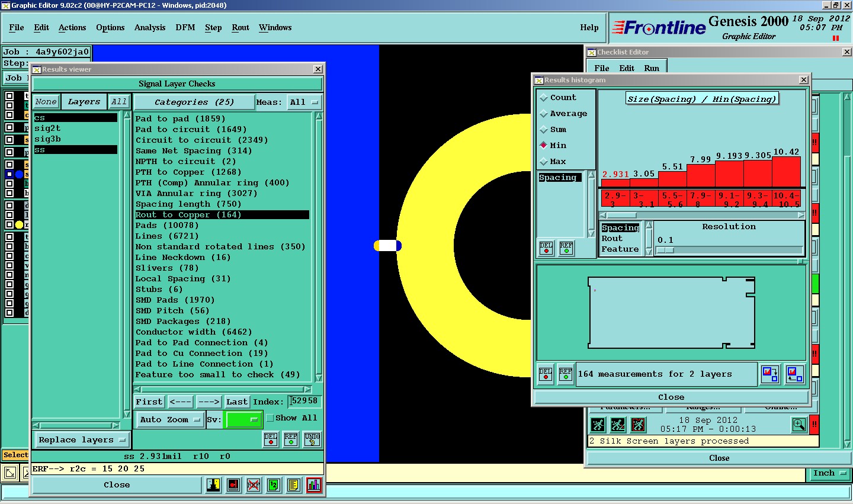The width and height of the screenshot is (853, 504).
Task: Select the Count radio button
Action: 544,98
